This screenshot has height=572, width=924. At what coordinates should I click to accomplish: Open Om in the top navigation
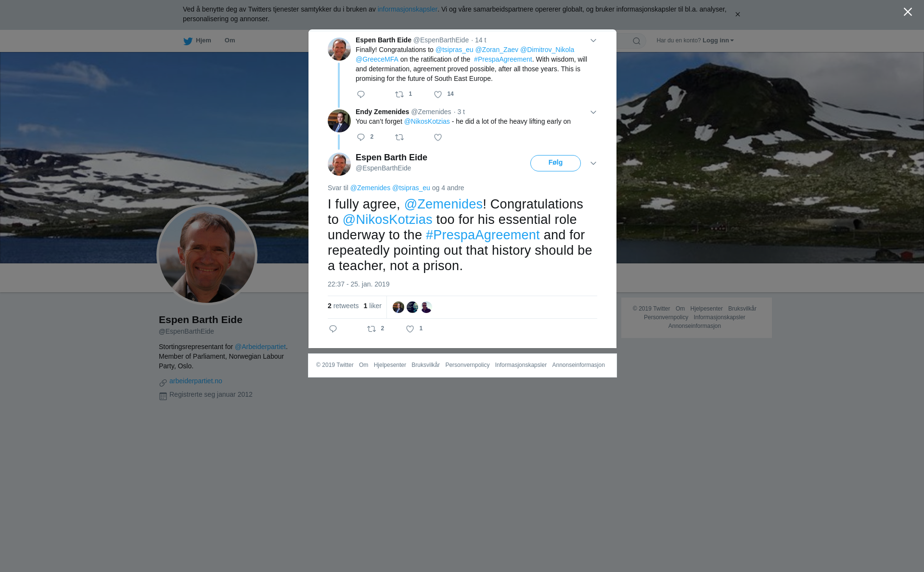230,40
